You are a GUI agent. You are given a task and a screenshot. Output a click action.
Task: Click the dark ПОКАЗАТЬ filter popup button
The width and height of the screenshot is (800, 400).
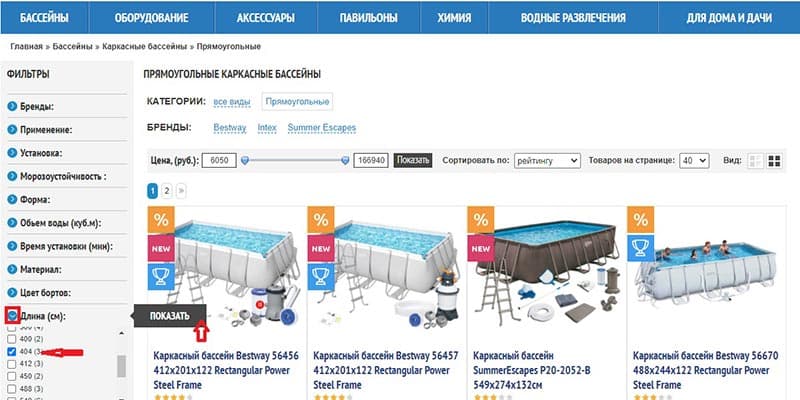click(x=170, y=316)
